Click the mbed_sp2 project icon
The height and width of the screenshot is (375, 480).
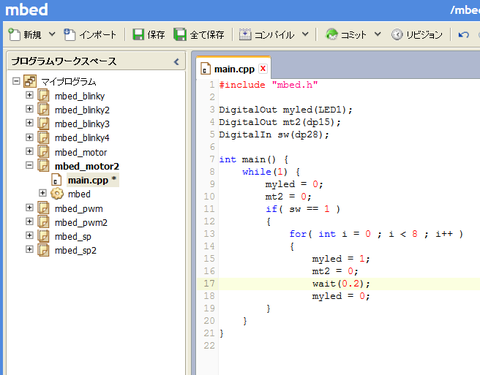pyautogui.click(x=43, y=250)
